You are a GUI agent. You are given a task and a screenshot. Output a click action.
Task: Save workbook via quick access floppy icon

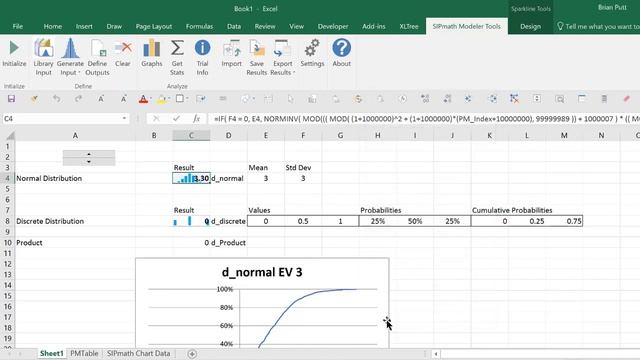point(11,99)
